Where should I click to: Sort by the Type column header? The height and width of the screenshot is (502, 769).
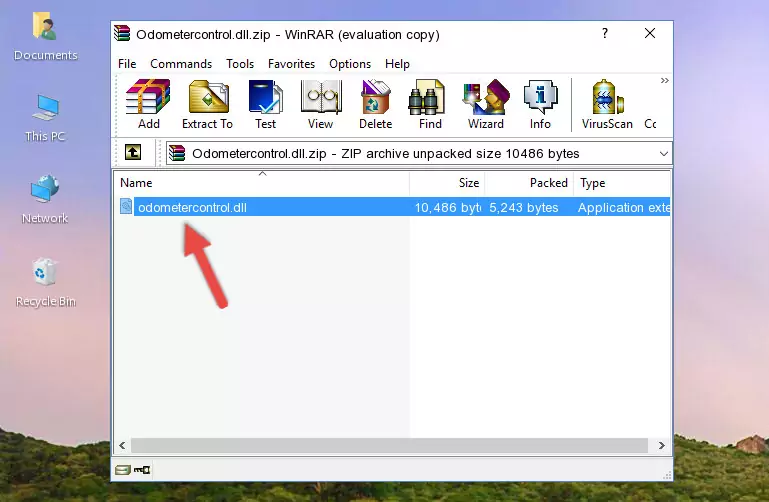point(622,183)
